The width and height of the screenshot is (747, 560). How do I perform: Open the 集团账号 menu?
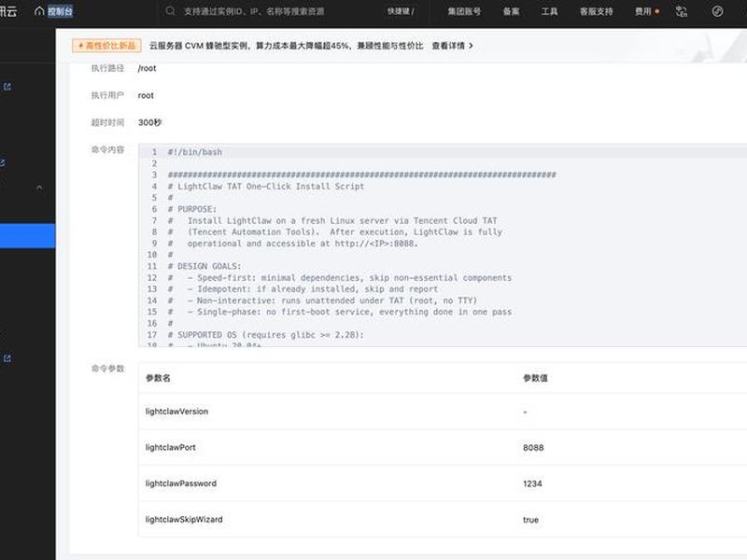464,11
